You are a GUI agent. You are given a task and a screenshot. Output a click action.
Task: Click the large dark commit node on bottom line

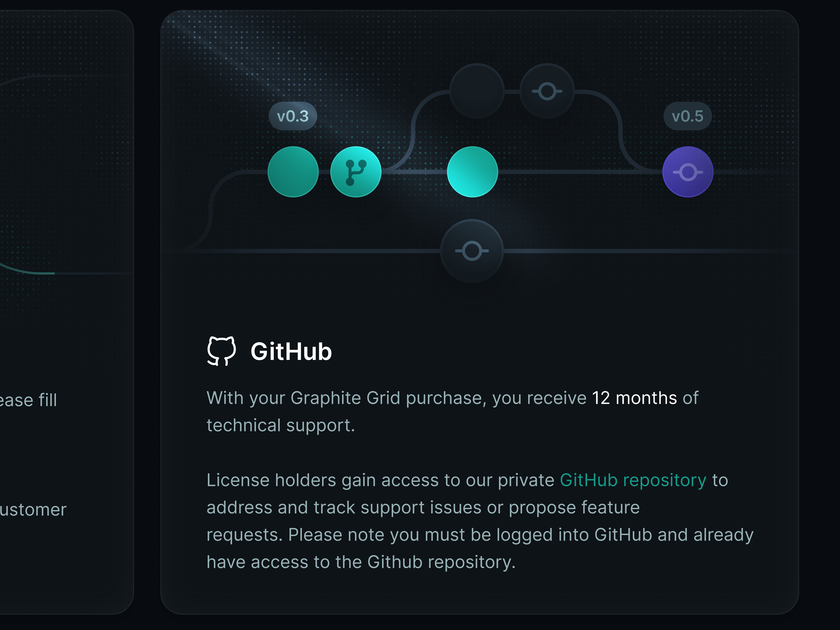point(472,251)
